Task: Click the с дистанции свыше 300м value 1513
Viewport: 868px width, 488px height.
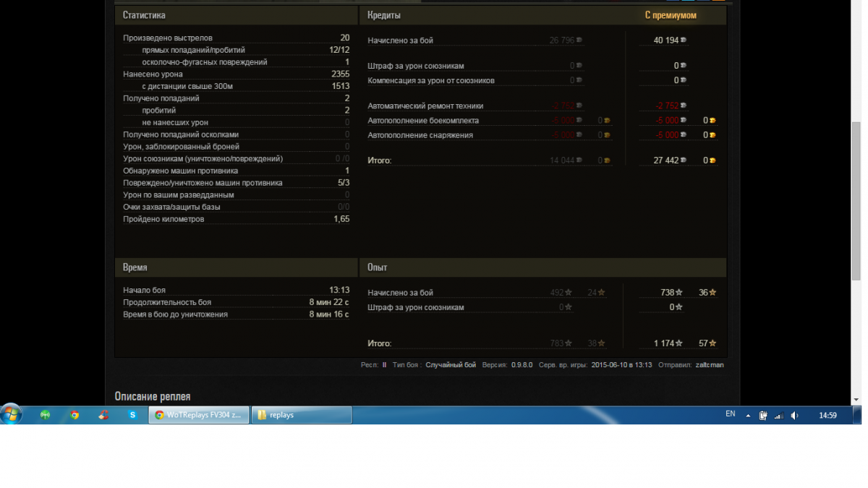Action: coord(341,86)
